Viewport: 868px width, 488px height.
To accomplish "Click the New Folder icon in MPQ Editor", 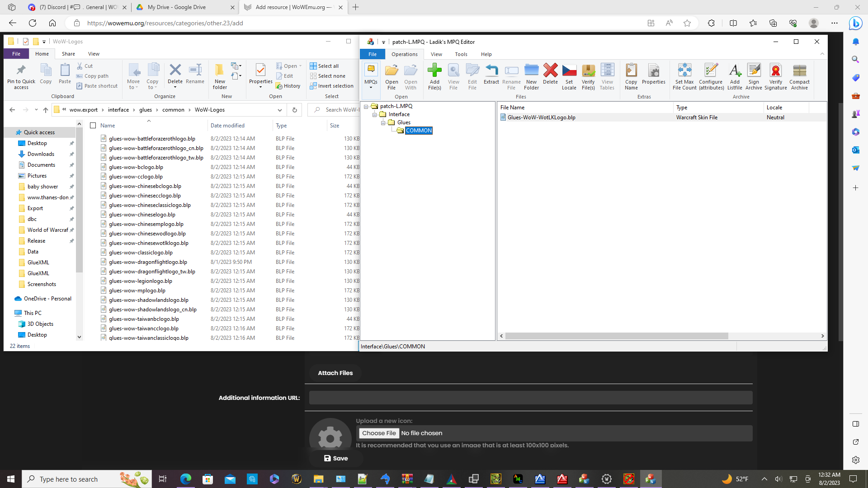I will coord(531,70).
